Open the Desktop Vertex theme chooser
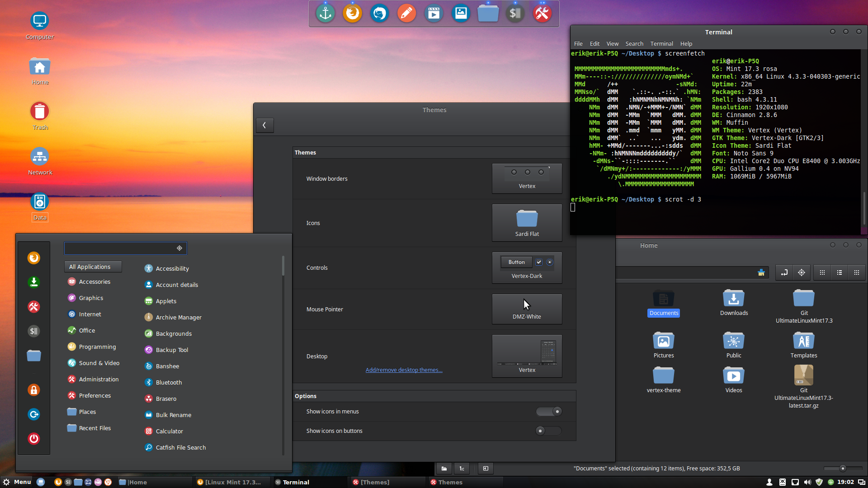Image resolution: width=868 pixels, height=488 pixels. pyautogui.click(x=527, y=356)
